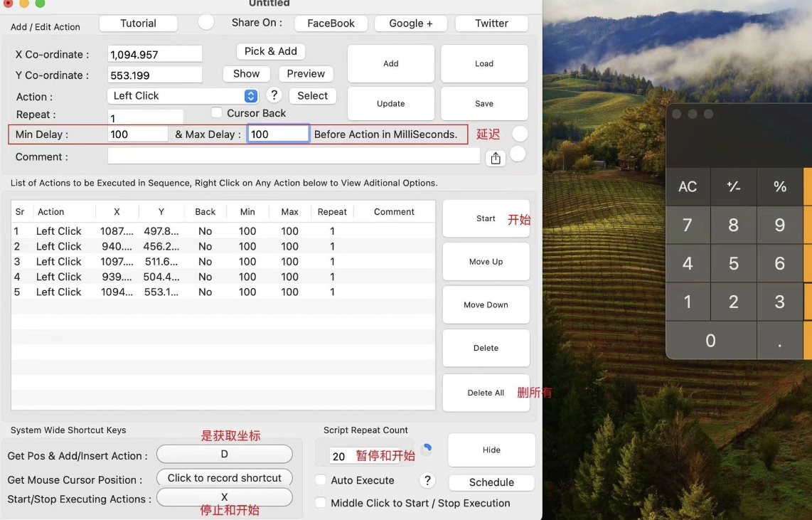
Task: Toggle the switch beside the 延迟 label
Action: point(518,133)
